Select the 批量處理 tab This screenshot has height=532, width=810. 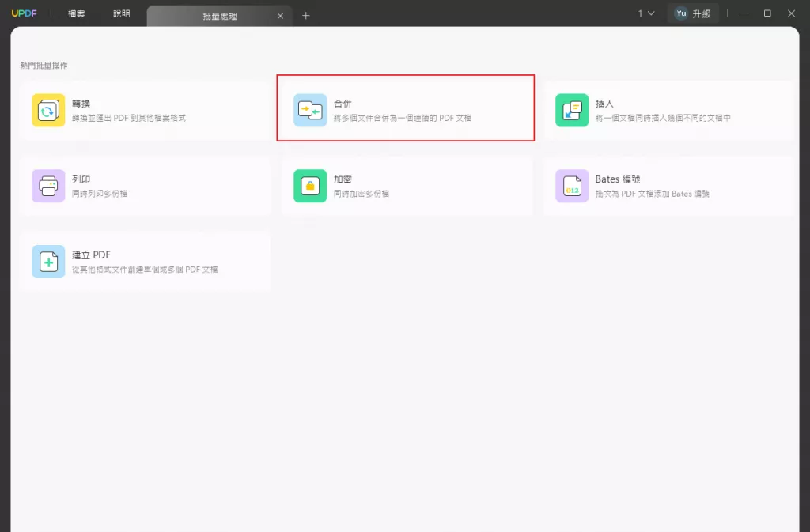point(220,16)
